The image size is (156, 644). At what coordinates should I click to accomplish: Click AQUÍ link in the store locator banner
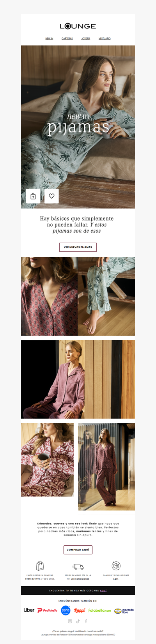point(103,591)
